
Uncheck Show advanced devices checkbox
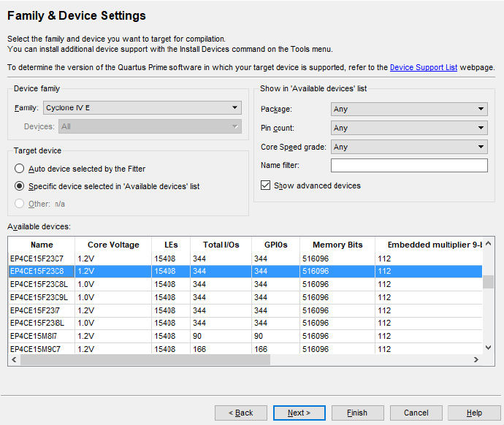click(266, 185)
